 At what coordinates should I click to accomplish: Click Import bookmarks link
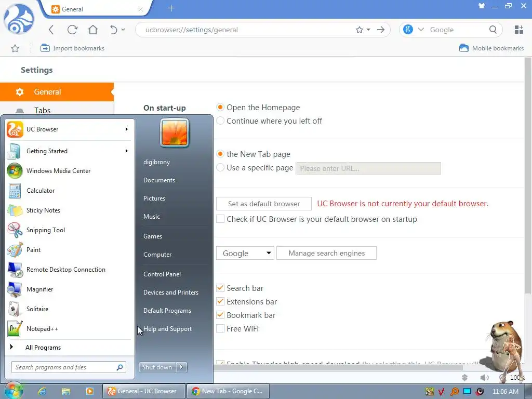click(x=72, y=48)
